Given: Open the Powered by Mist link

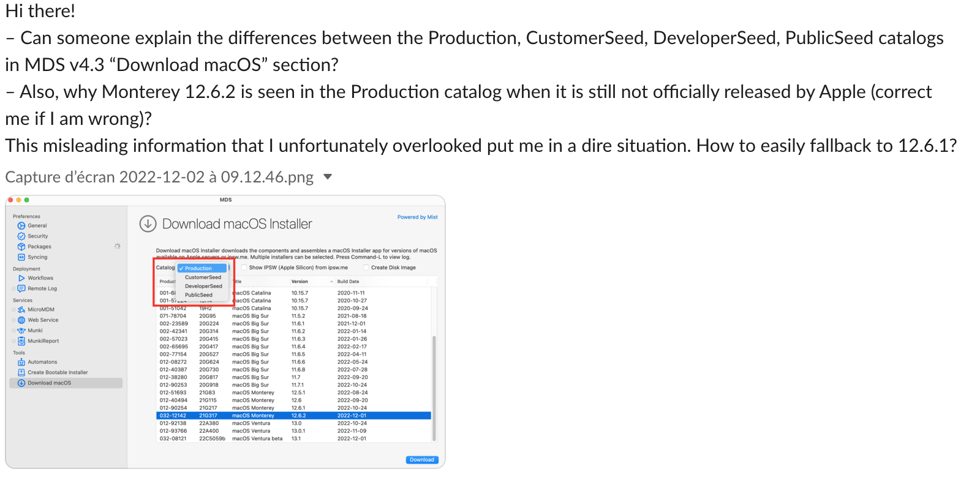Looking at the screenshot, I should pyautogui.click(x=418, y=217).
